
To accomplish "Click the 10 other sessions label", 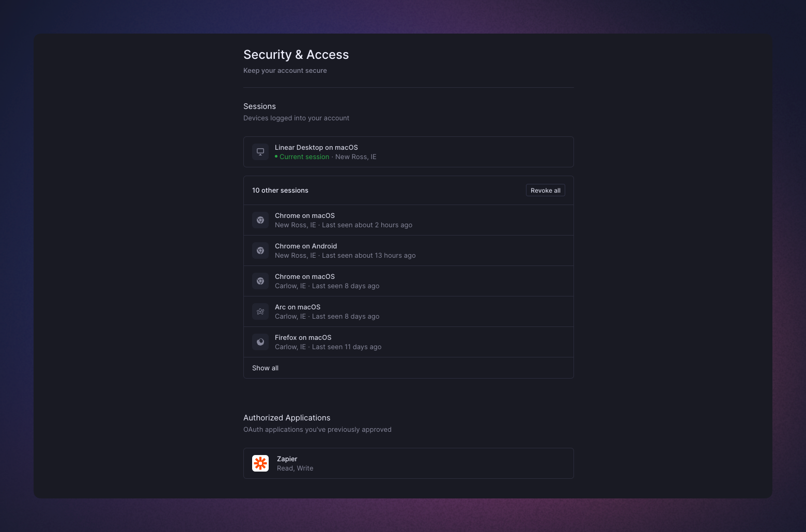I will tap(280, 190).
